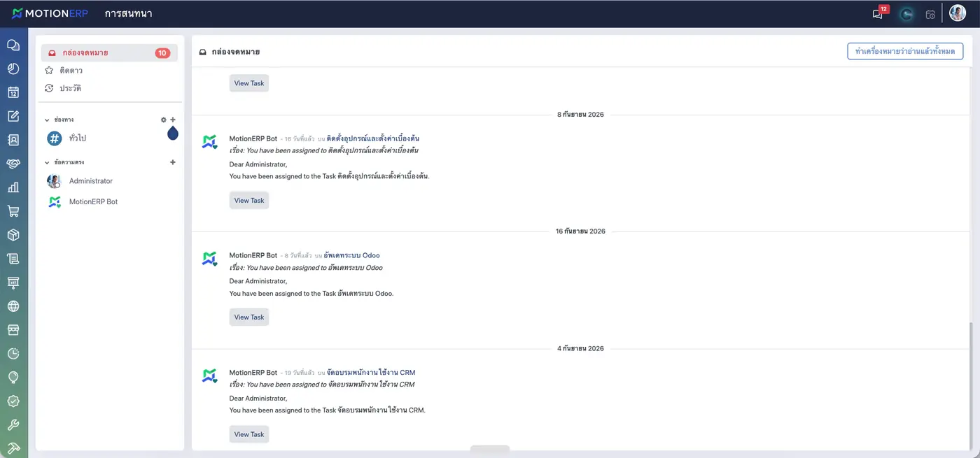Open the invoice scroll sidebar icon
Viewport: 980px width, 458px height.
(13, 259)
